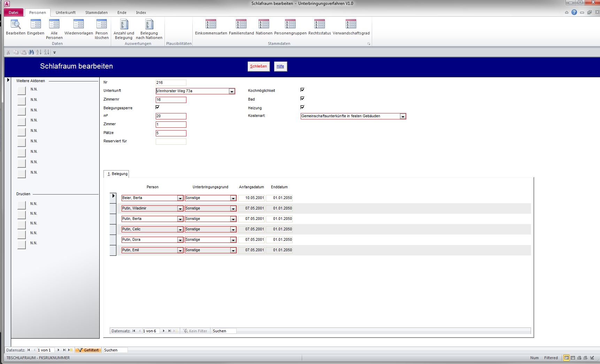Expand the quick access toolbar customize arrow
The height and width of the screenshot is (364, 600).
[55, 53]
